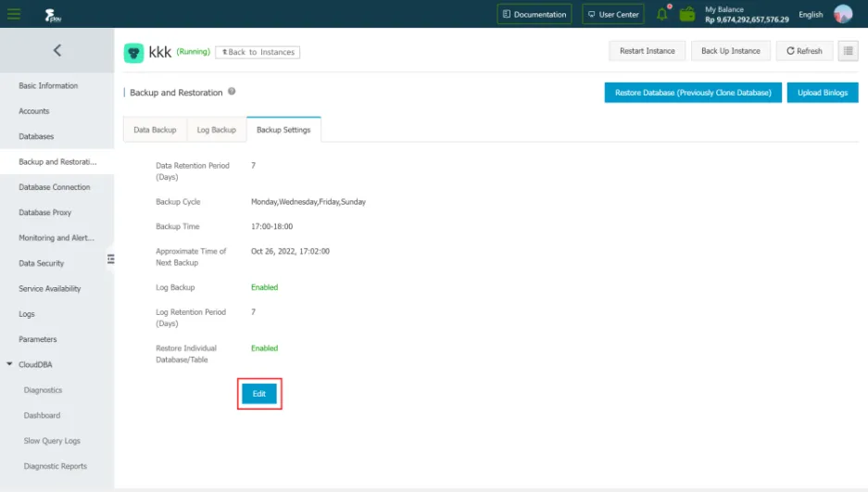Viewport: 868px width, 492px height.
Task: Open Database Proxy page
Action: tap(44, 212)
